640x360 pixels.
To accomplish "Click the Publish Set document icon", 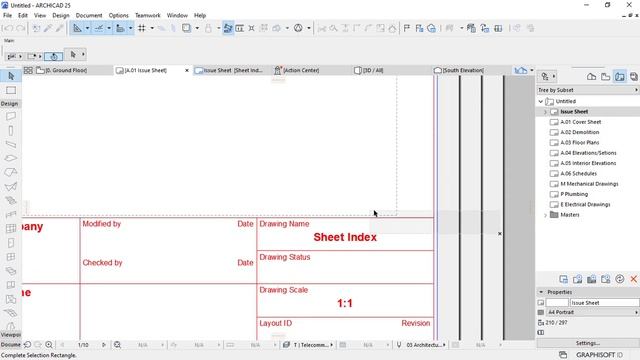I will click(x=471, y=28).
